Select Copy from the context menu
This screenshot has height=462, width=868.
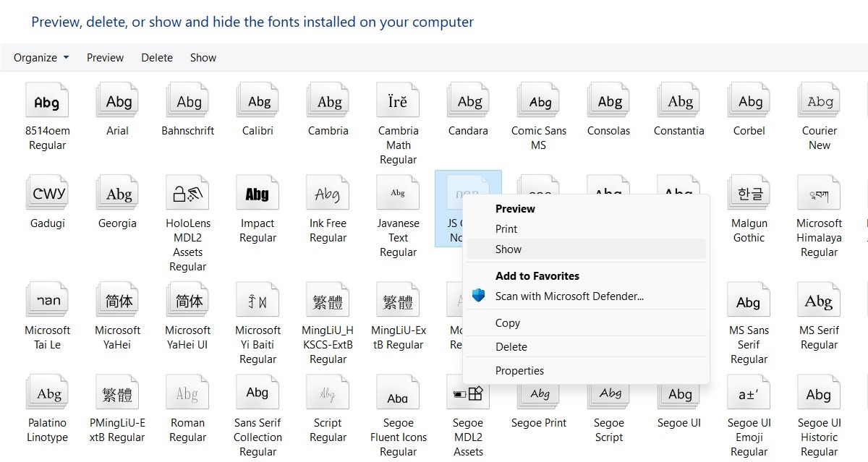pos(508,322)
